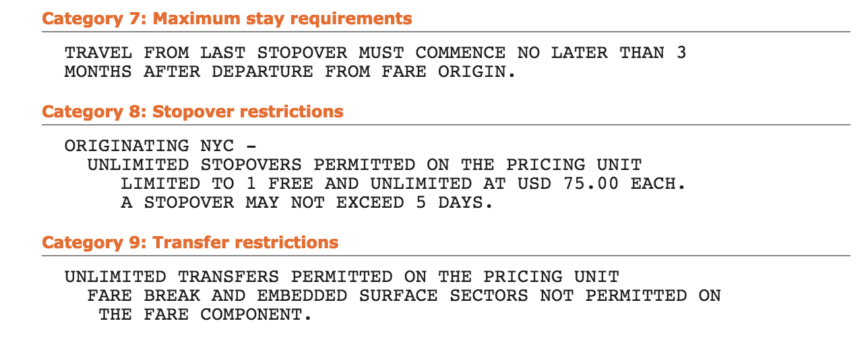Click 'A STOPOVER MAY NOT EXCEED 5 DAYS.'
This screenshot has height=340, width=868.
click(x=307, y=202)
